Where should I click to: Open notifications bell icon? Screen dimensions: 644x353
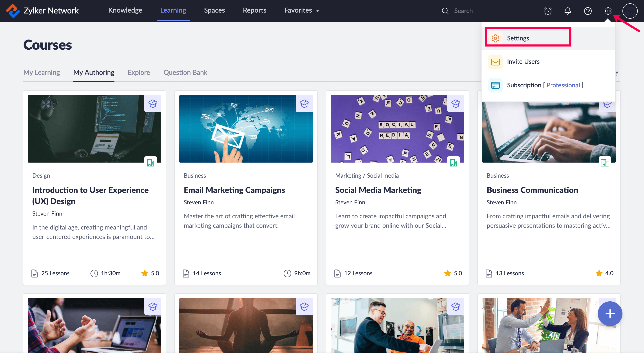pos(567,11)
